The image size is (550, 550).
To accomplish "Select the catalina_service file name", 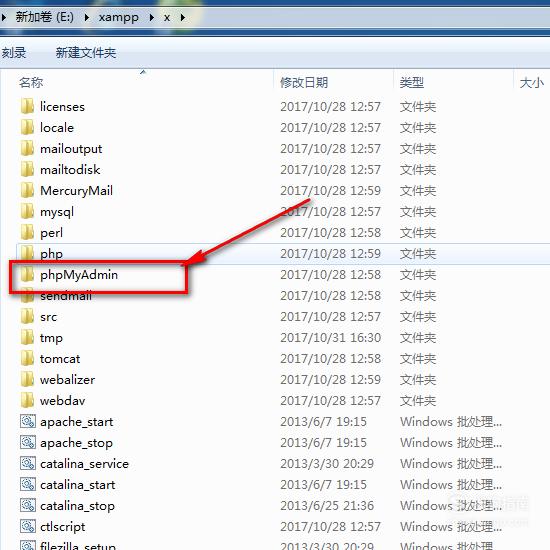I will coord(85,464).
